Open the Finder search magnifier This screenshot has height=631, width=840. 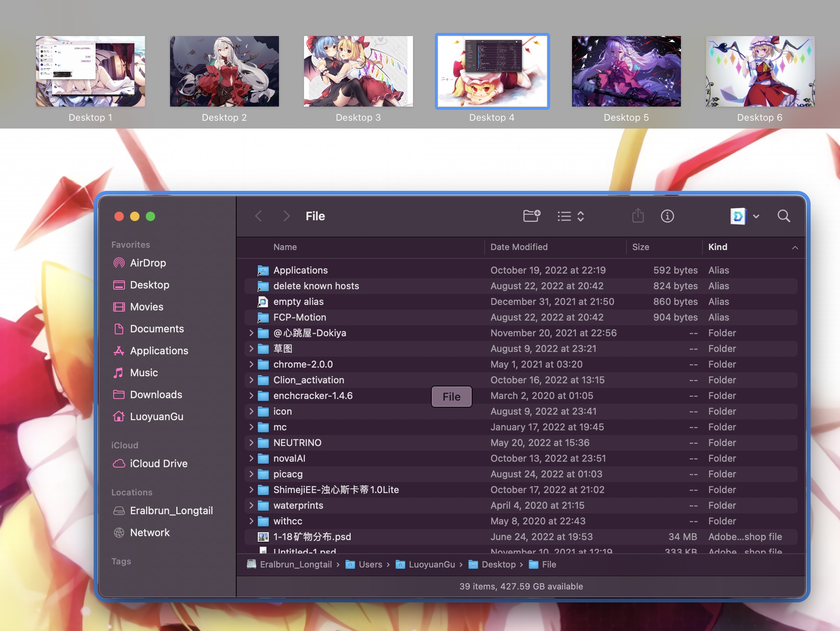(x=784, y=216)
